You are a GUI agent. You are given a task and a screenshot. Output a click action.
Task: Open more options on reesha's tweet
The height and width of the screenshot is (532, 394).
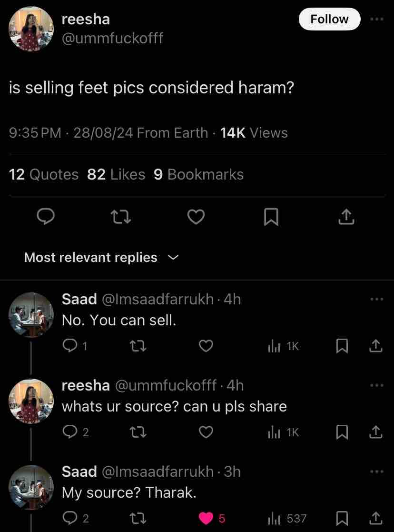click(x=376, y=19)
